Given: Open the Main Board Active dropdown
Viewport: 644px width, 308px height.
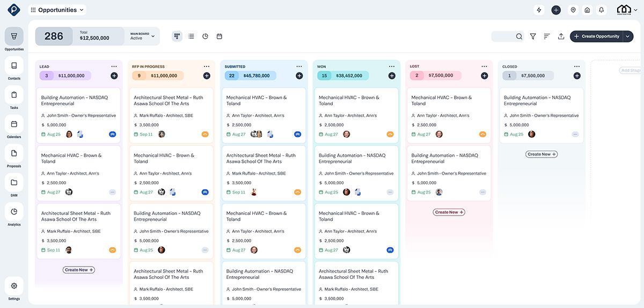Looking at the screenshot, I should [143, 36].
